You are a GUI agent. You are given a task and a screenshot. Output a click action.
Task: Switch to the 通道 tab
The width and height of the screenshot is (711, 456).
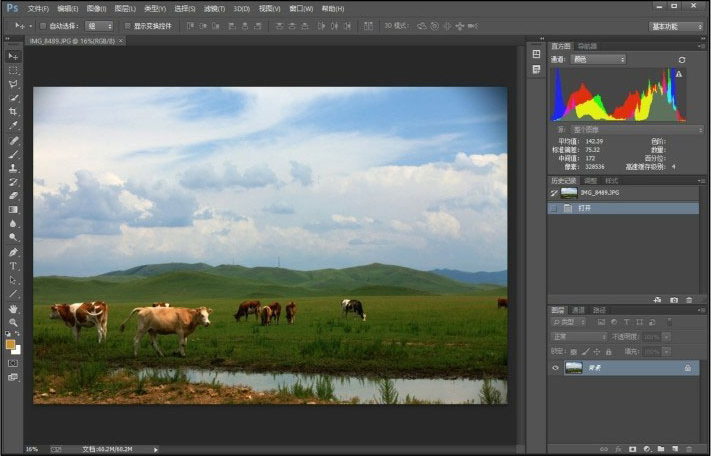pos(578,310)
